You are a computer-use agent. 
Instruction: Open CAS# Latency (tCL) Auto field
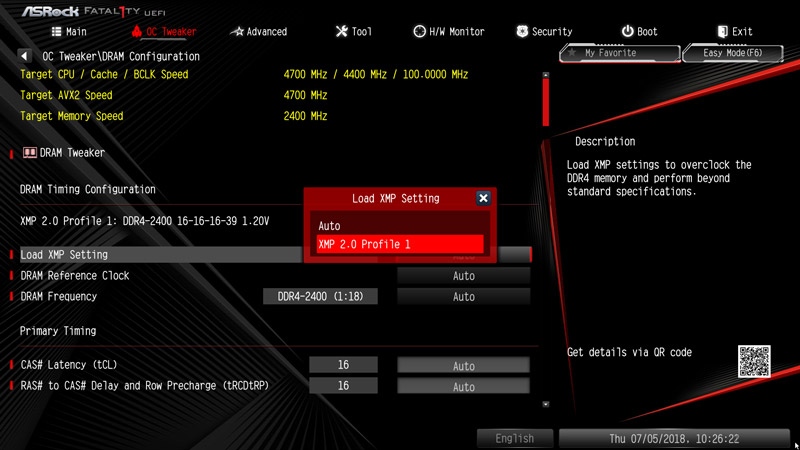pyautogui.click(x=463, y=366)
